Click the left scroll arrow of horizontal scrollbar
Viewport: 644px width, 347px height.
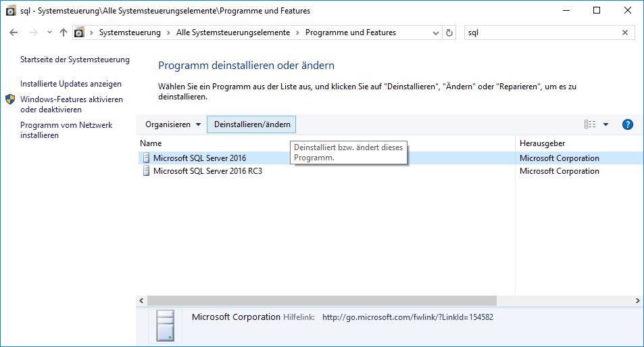point(141,301)
